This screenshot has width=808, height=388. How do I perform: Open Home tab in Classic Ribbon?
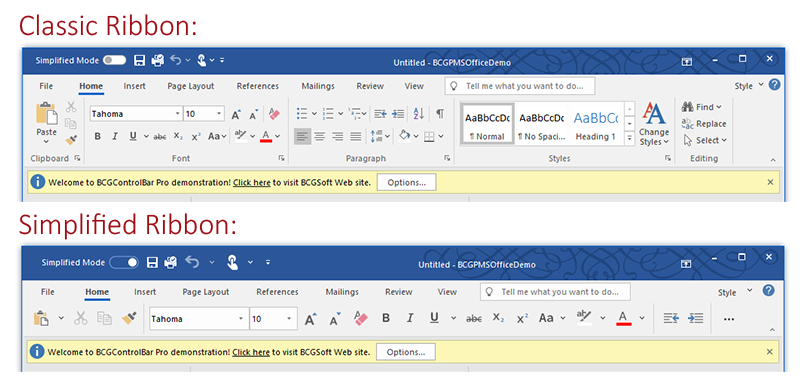click(x=91, y=86)
